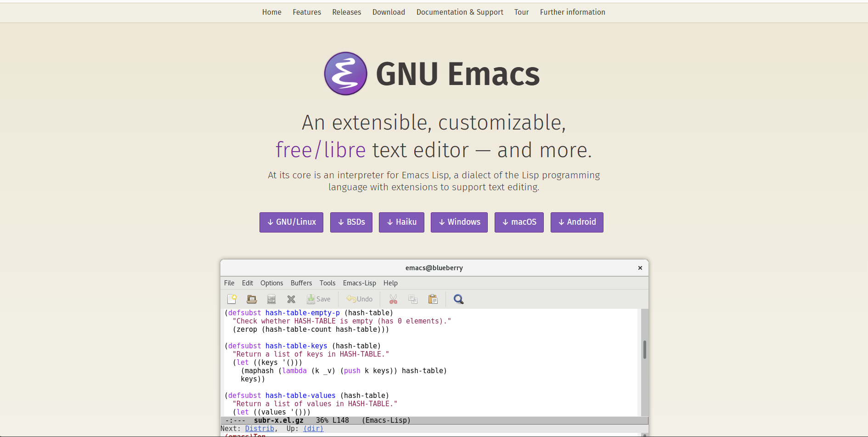Image resolution: width=868 pixels, height=437 pixels.
Task: Click the clipboard paste icon
Action: [433, 299]
